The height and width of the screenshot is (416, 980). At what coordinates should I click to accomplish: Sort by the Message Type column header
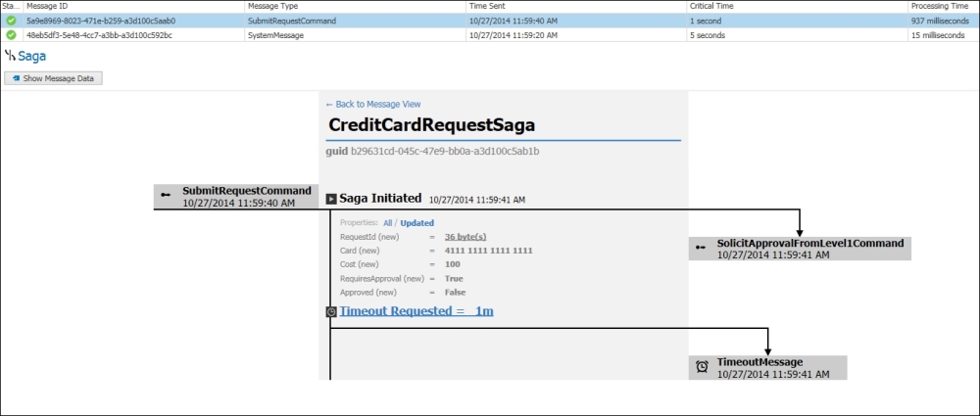355,6
